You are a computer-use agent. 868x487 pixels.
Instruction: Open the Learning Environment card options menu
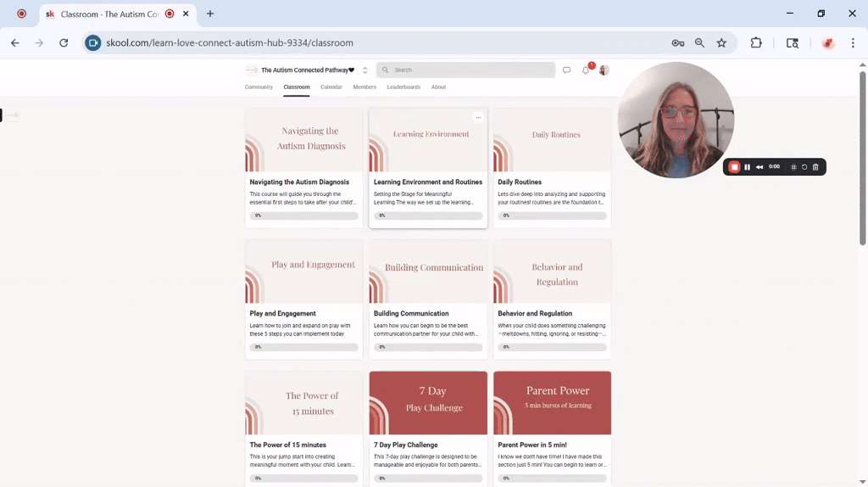pos(478,117)
